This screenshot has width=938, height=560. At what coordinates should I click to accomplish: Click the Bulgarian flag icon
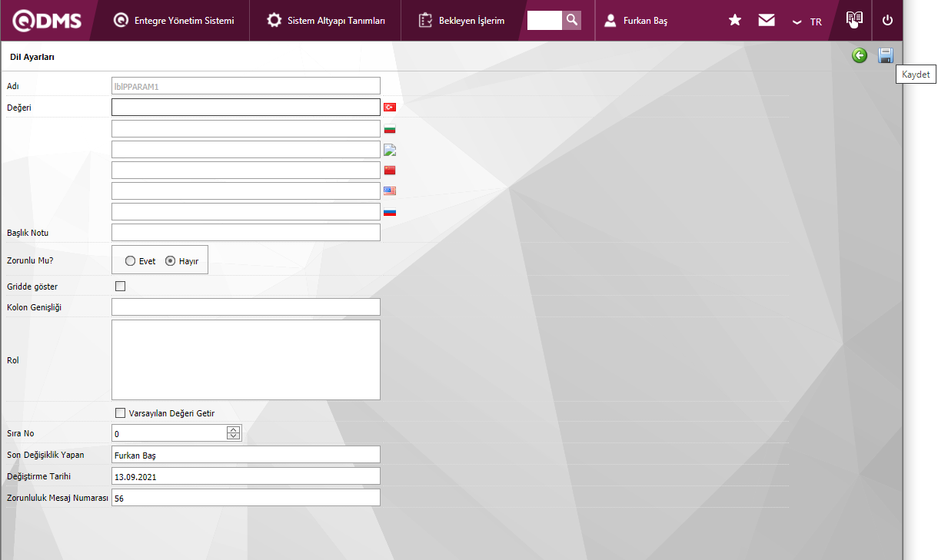pyautogui.click(x=390, y=128)
